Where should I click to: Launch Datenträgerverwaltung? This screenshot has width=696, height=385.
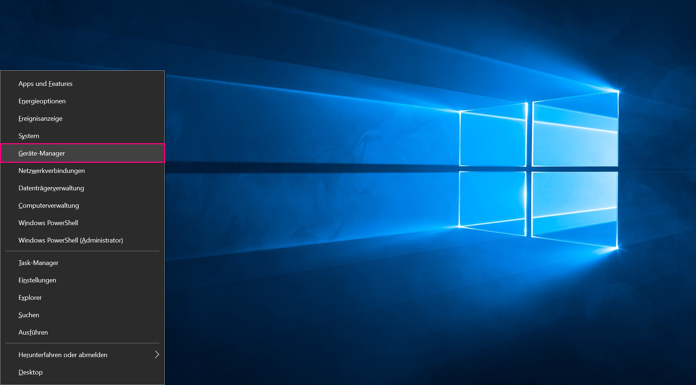click(x=83, y=188)
